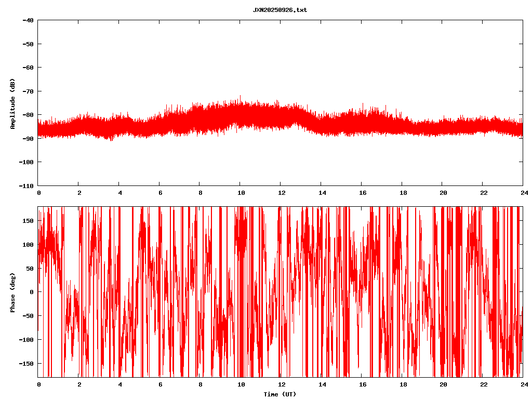Click the -150 phase tick label
The height and width of the screenshot is (399, 532).
[26, 363]
